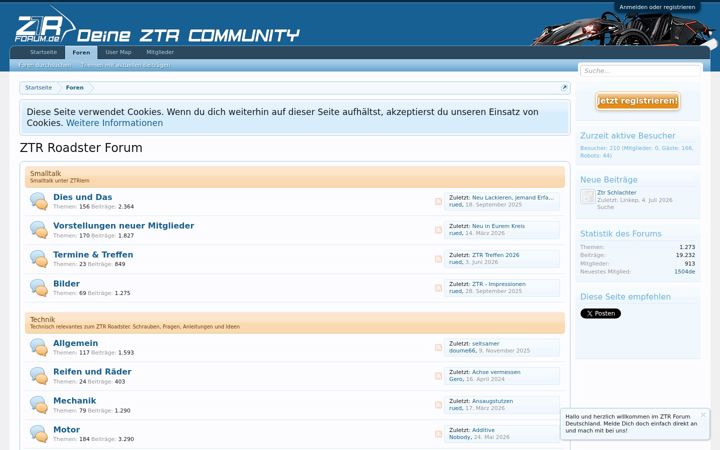Viewport: 720px width, 450px height.
Task: Click the Reifen und Räder bubble icon
Action: (39, 376)
